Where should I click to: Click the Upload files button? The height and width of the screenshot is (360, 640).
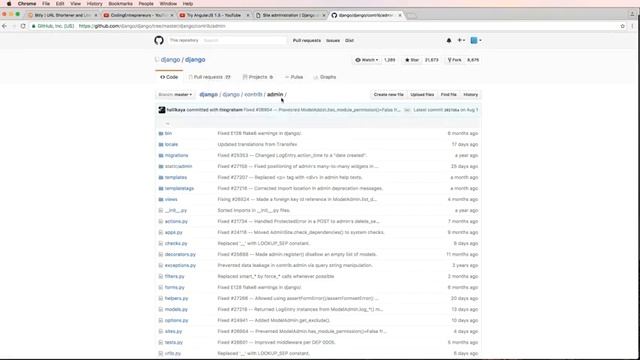click(422, 95)
